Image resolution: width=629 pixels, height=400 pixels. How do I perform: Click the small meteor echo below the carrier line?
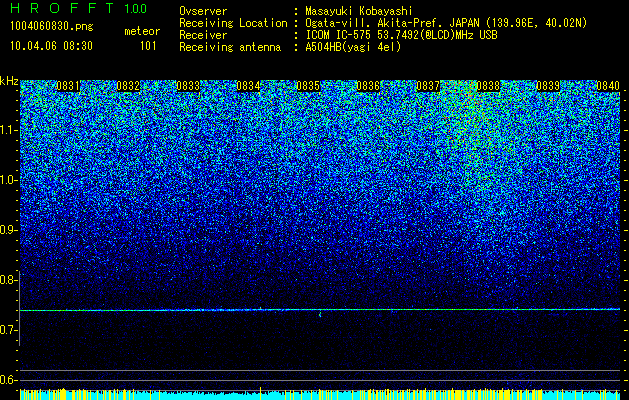(320, 315)
